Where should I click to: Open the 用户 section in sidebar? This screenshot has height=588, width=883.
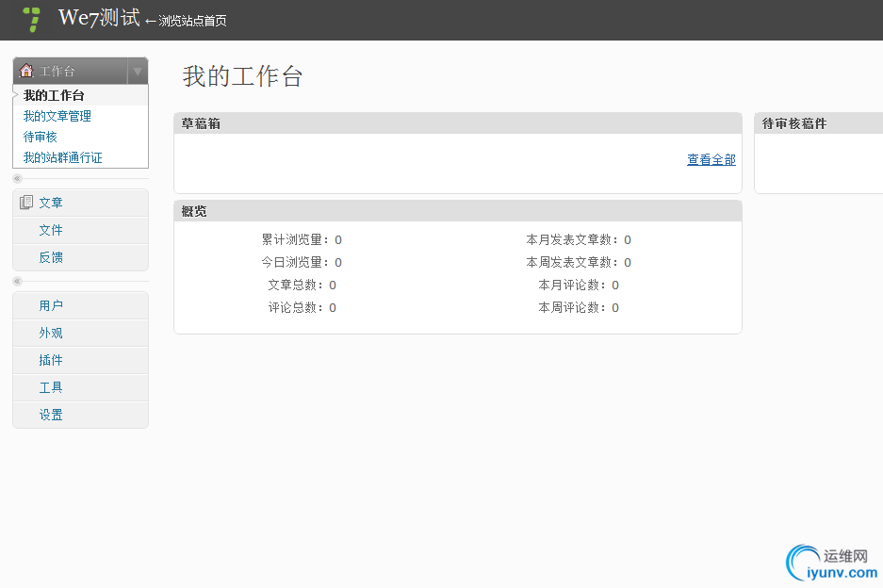(51, 305)
